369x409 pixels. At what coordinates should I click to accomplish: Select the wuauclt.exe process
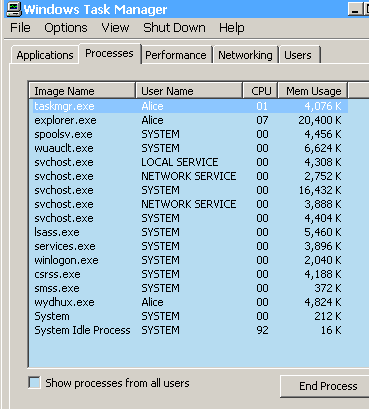189,148
